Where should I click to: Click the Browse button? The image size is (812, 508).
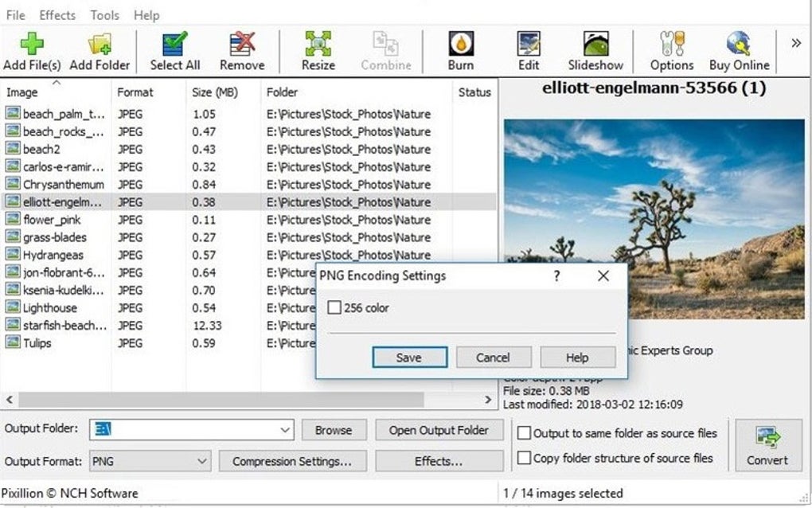point(334,430)
